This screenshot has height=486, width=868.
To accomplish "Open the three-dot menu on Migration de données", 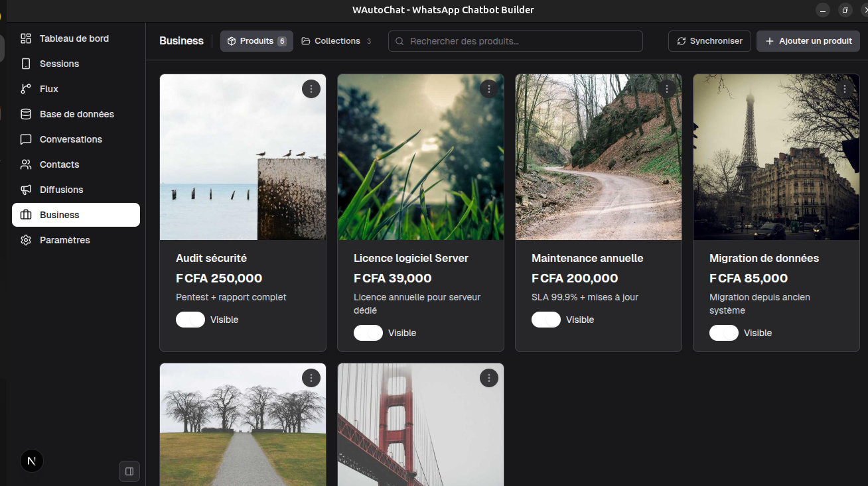I will point(845,89).
